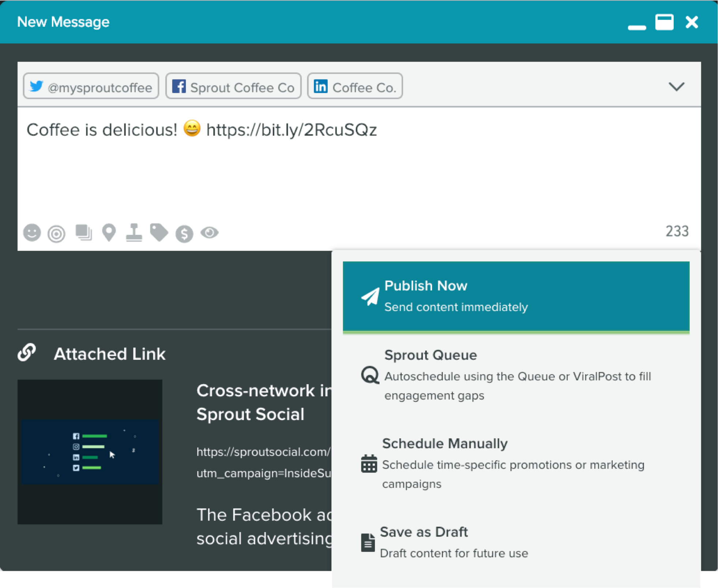Add a tag with the tag icon

click(159, 233)
